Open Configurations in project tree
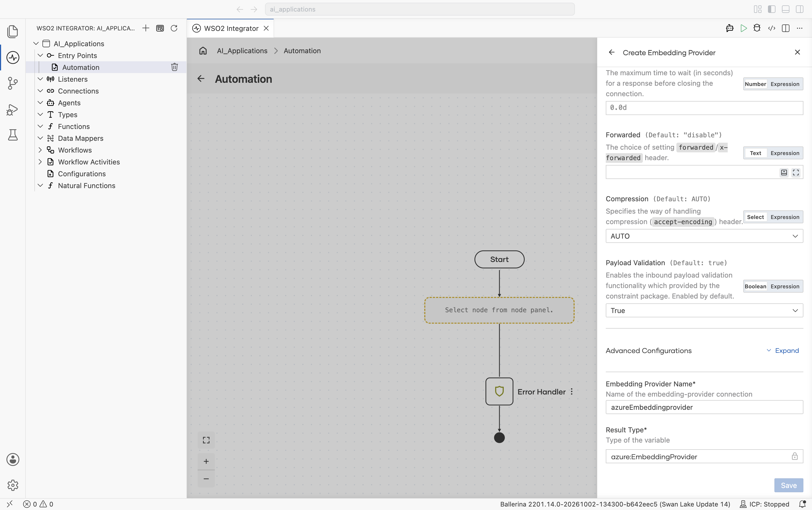 [82, 174]
